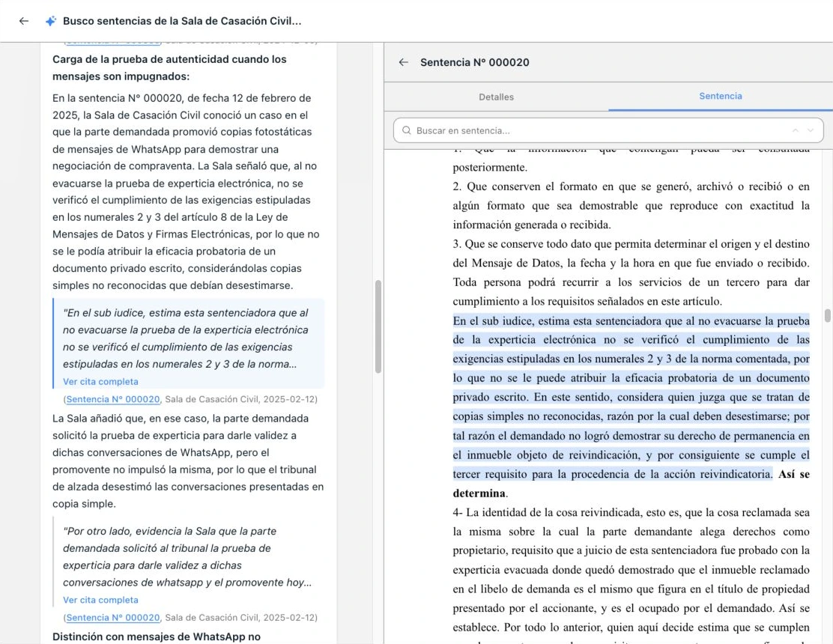The image size is (833, 644).
Task: Jump to next search match arrow
Action: pyautogui.click(x=811, y=130)
